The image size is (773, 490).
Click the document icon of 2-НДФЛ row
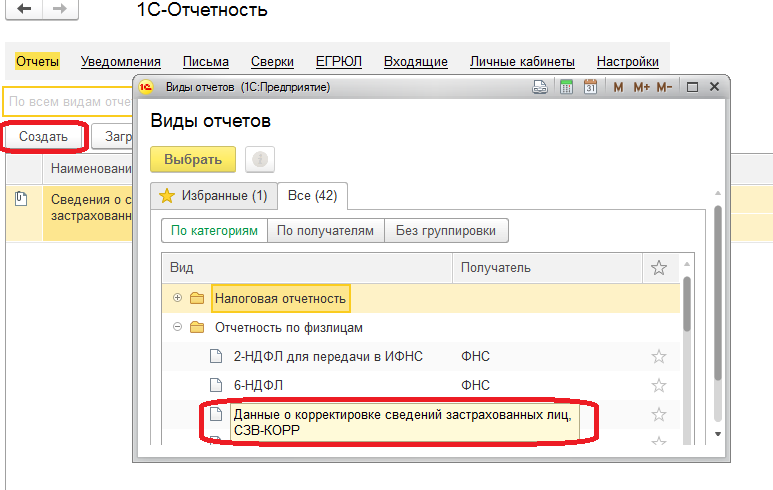216,356
